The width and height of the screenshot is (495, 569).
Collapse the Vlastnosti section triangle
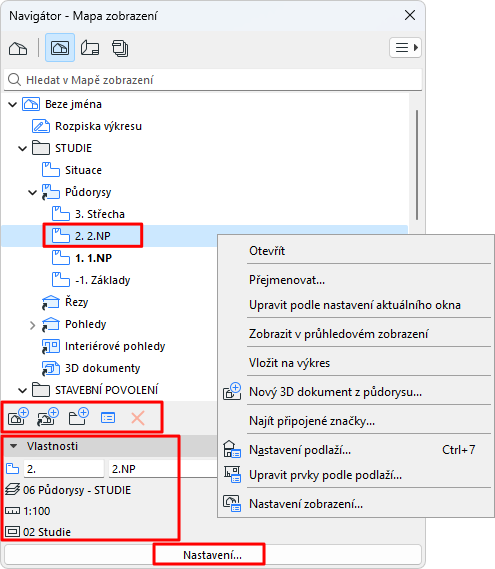coord(14,446)
